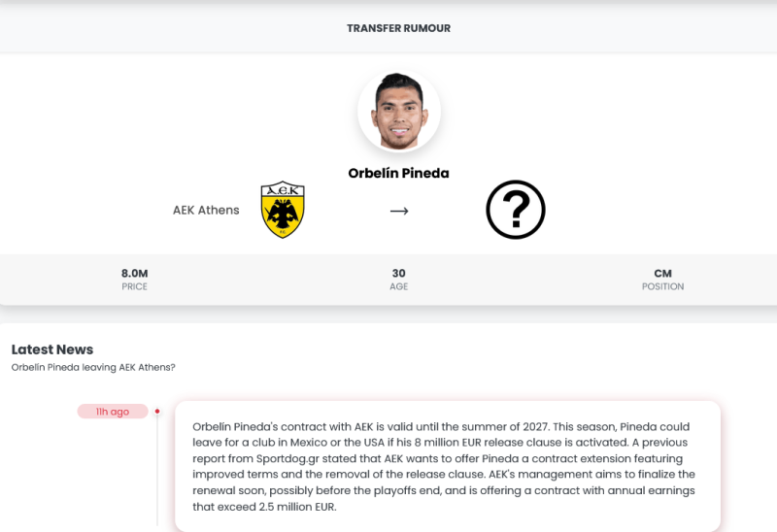Click the '11h ago' timestamp badge
The image size is (777, 532).
(x=113, y=412)
